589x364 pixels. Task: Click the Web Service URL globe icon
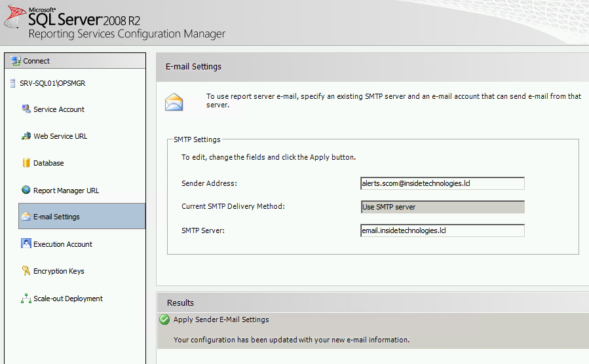click(x=26, y=136)
